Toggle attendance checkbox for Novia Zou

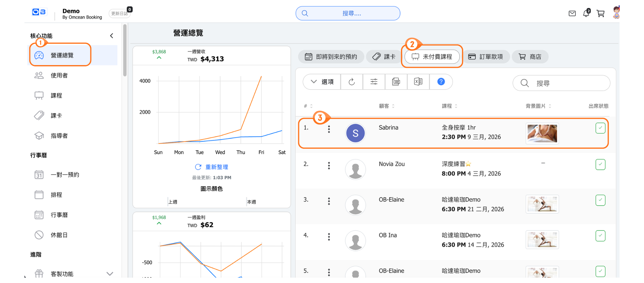pos(600,164)
